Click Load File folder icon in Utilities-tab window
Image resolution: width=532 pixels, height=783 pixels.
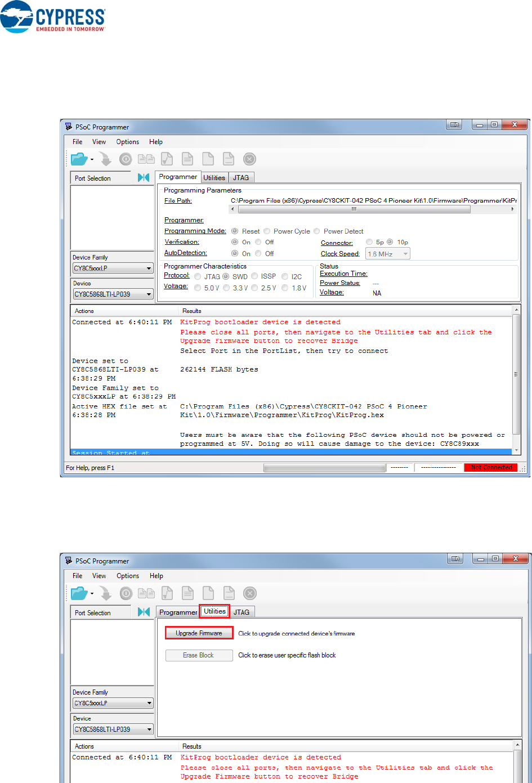79,593
